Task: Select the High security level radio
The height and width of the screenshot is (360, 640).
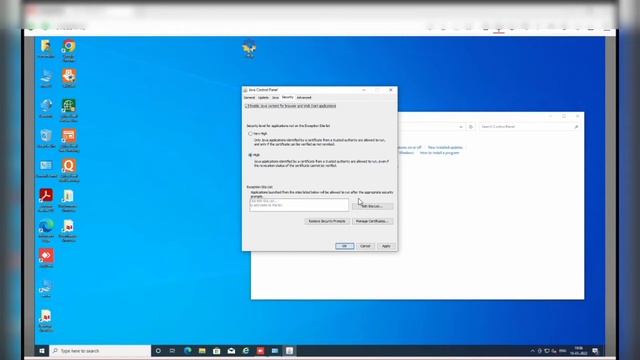Action: click(x=250, y=155)
